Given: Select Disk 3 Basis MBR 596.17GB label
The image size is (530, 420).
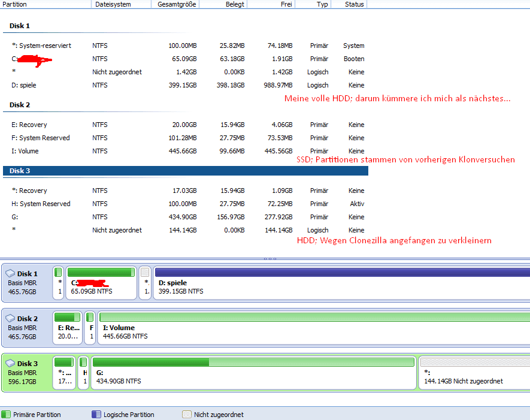Looking at the screenshot, I should click(x=23, y=373).
